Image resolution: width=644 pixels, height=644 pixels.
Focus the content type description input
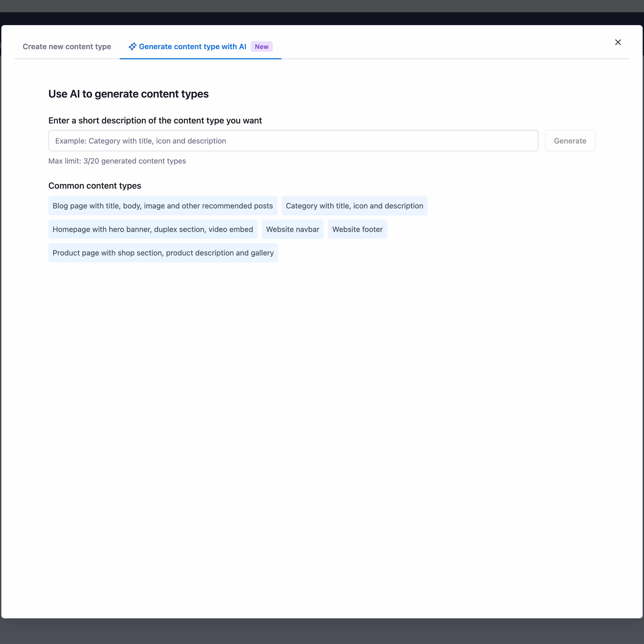(x=293, y=141)
